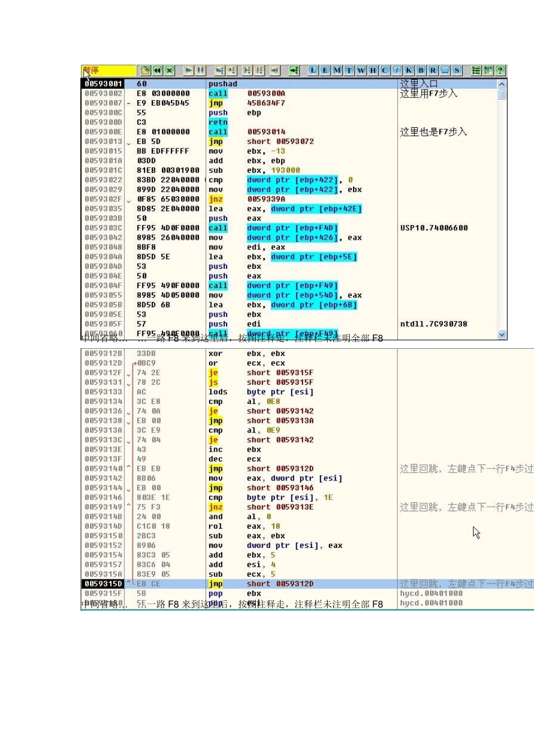The width and height of the screenshot is (534, 756).
Task: Select row 00593013 jmp short 00593072
Action: (289, 141)
